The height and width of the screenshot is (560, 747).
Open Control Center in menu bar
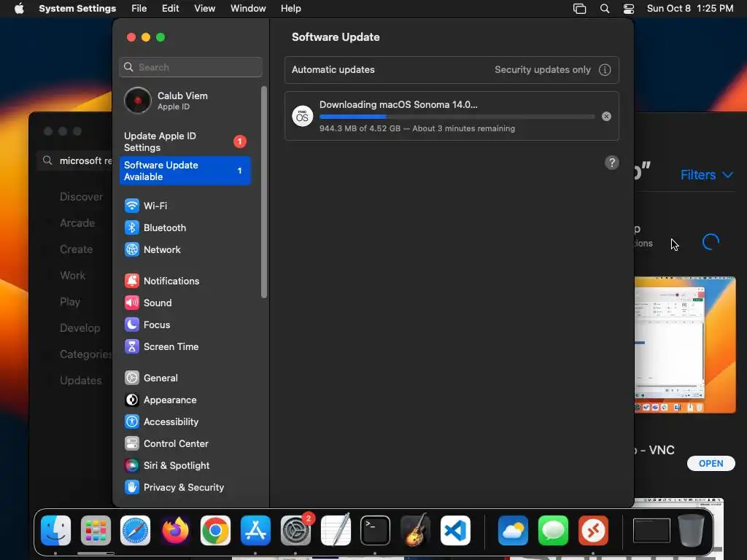pyautogui.click(x=629, y=9)
